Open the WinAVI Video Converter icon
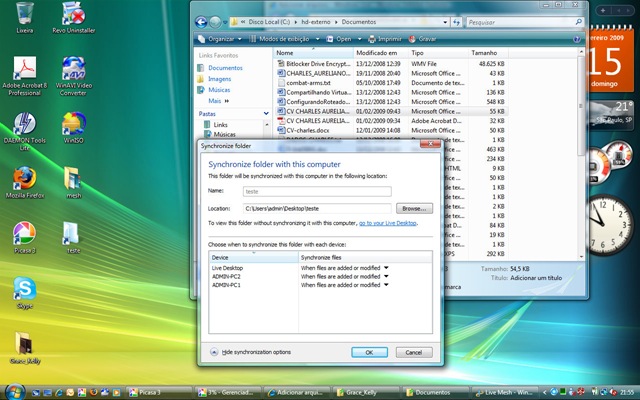Image resolution: width=640 pixels, height=400 pixels. 72,68
